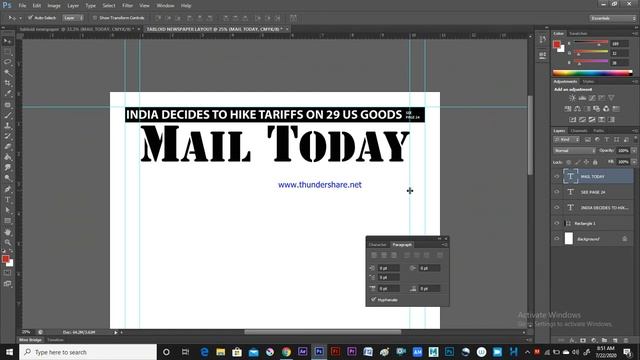Switch to the Character tab

(x=377, y=244)
